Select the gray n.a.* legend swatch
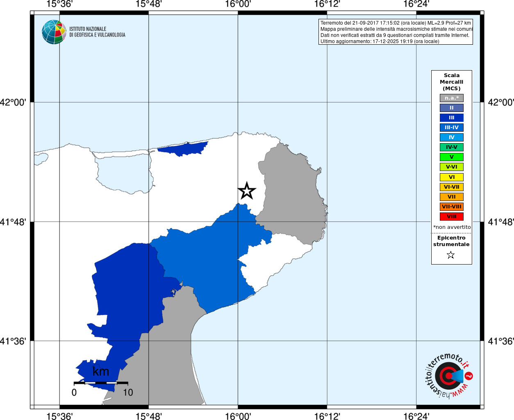 452,98
